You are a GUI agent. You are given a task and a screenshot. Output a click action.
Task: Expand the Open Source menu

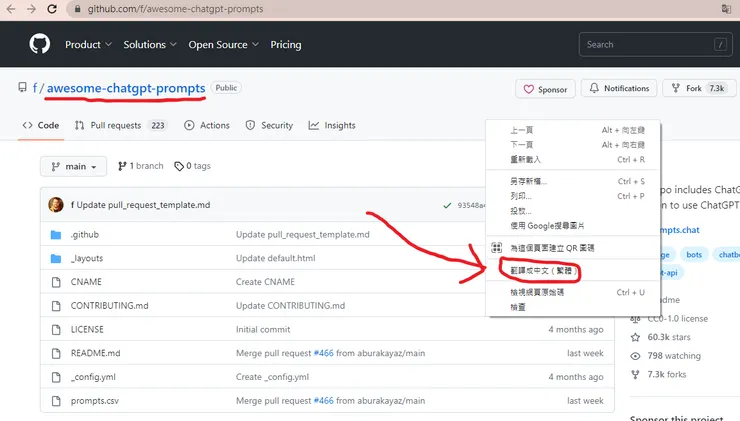point(224,44)
